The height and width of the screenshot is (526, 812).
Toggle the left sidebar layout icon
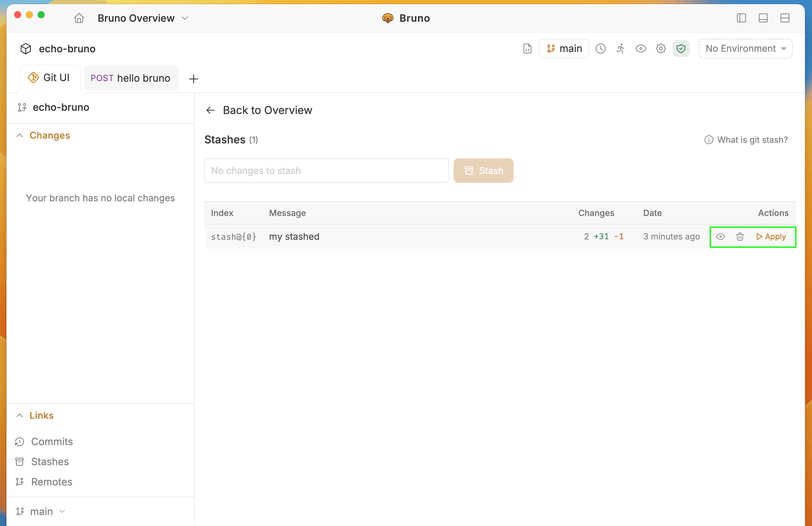click(x=741, y=18)
